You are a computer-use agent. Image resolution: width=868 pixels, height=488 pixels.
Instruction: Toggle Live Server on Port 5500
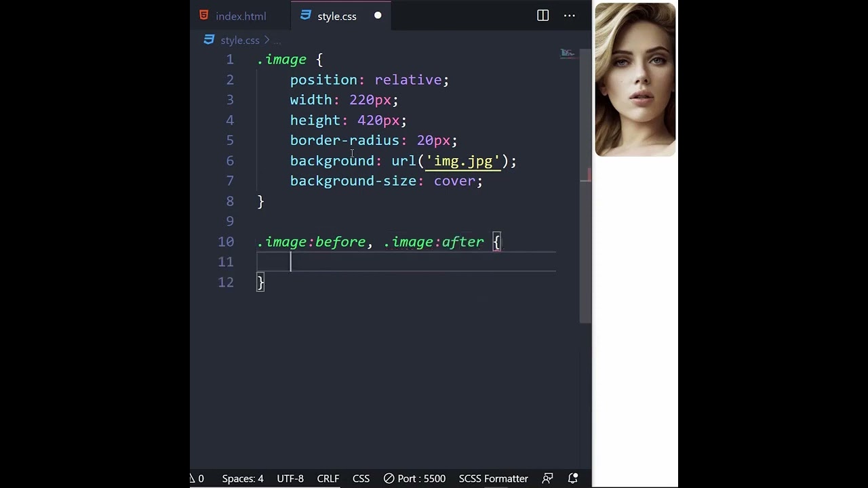[414, 479]
